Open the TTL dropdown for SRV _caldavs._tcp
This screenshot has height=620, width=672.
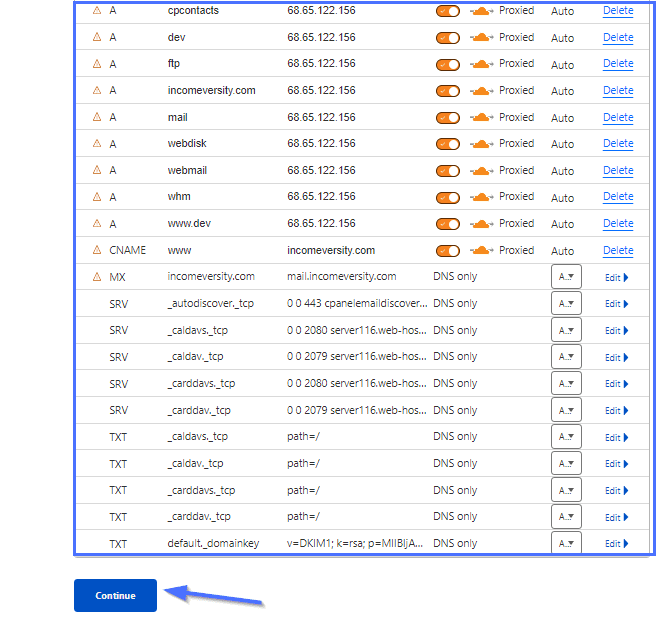tap(566, 330)
